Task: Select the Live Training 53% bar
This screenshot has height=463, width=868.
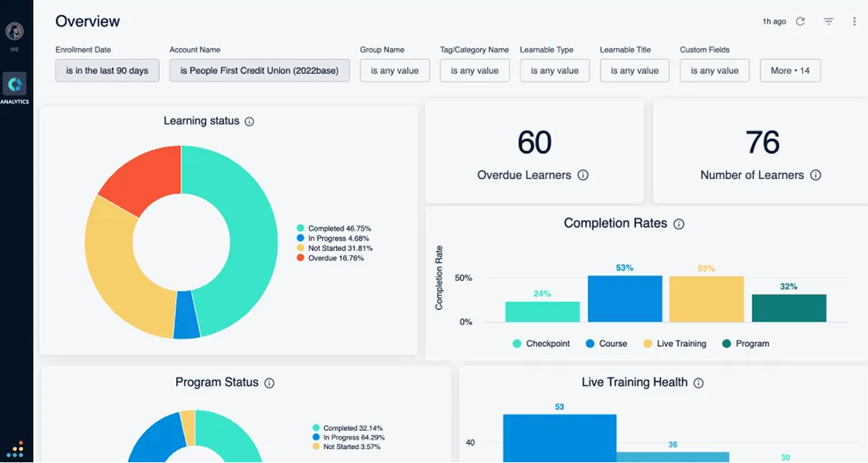Action: click(707, 299)
